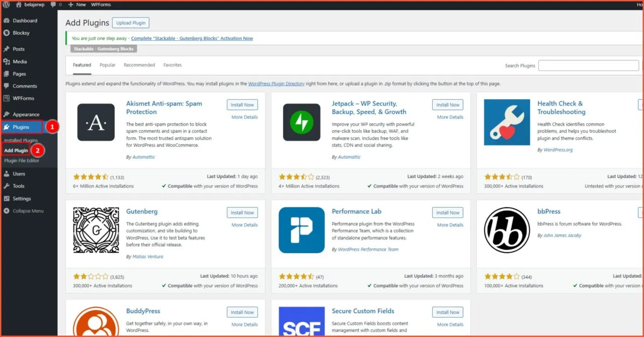Open the Plugin File Editor

pos(23,160)
